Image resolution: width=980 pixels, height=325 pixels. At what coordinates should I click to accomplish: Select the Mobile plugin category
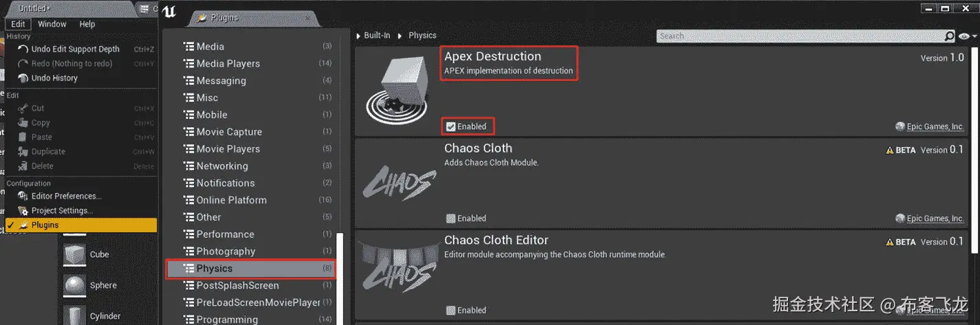(x=250, y=115)
